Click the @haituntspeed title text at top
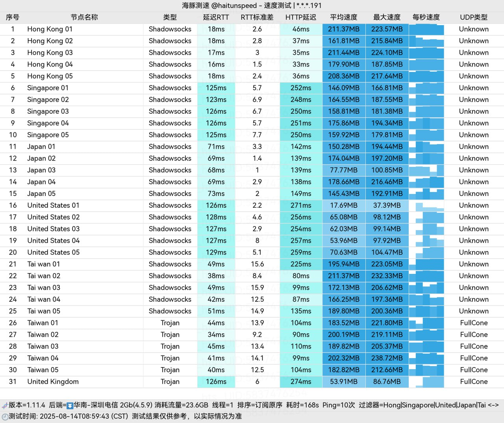 (x=234, y=6)
